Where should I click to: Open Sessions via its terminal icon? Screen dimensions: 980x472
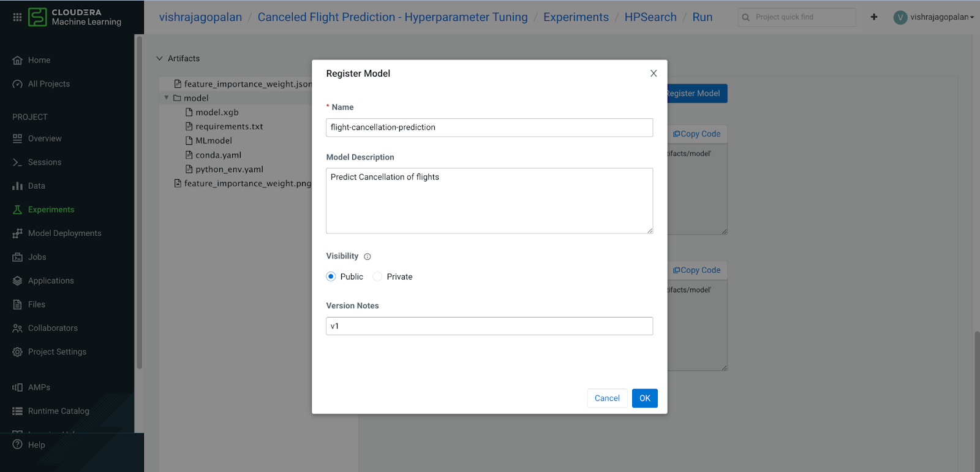click(x=17, y=162)
